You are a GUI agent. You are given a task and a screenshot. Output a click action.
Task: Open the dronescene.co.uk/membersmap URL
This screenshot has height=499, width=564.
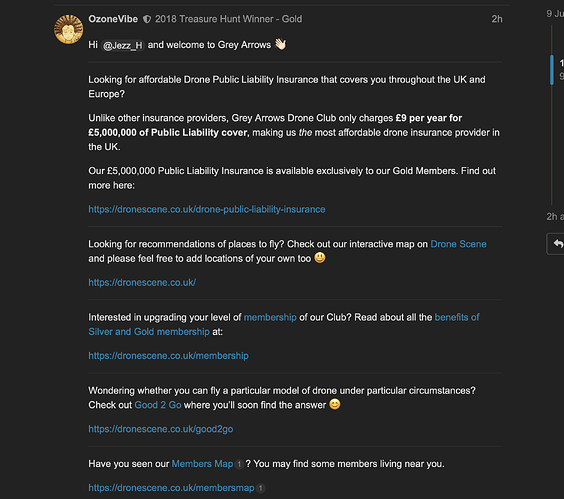click(171, 488)
